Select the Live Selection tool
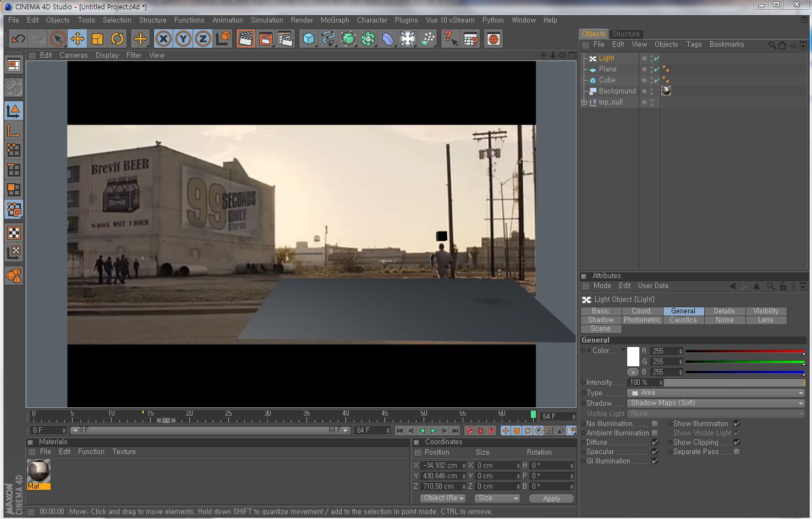 click(x=57, y=39)
